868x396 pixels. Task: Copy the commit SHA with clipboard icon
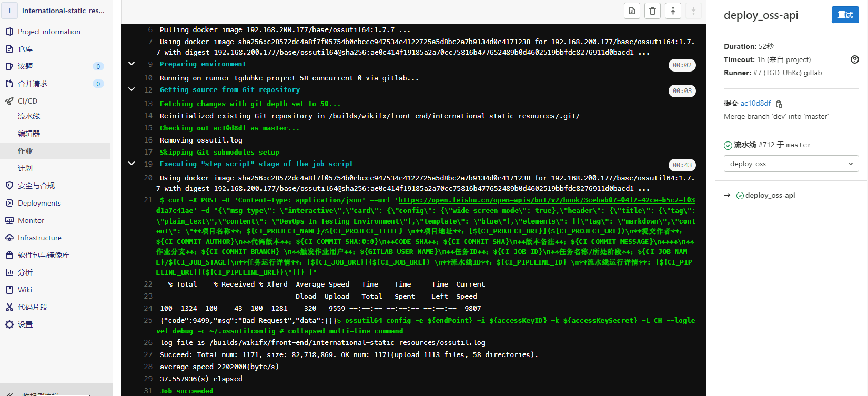pos(779,104)
